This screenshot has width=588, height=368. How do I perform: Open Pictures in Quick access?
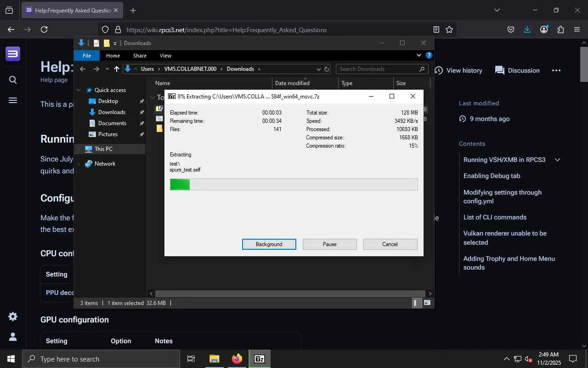[108, 134]
